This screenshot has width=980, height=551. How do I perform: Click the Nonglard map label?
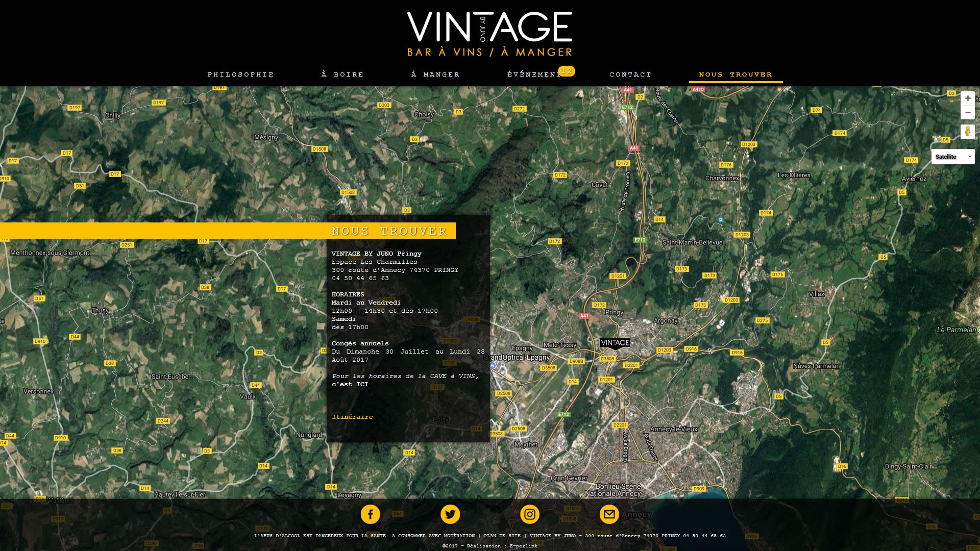[x=309, y=435]
